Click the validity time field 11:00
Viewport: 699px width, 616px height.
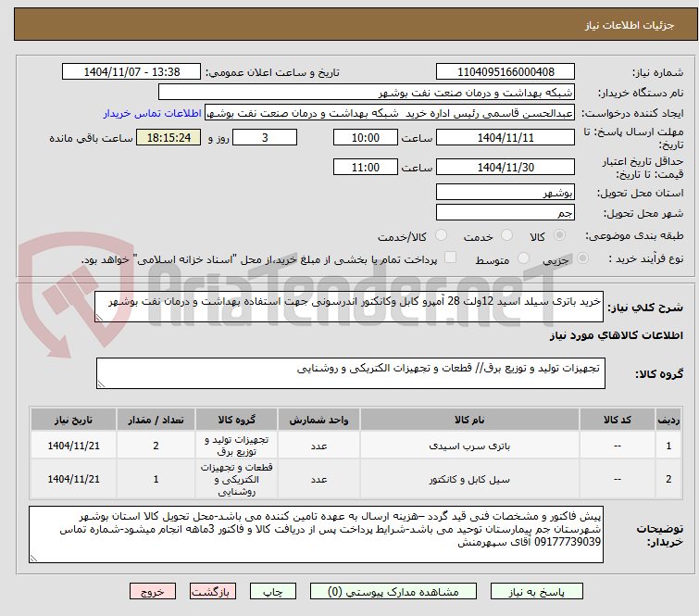(x=365, y=168)
